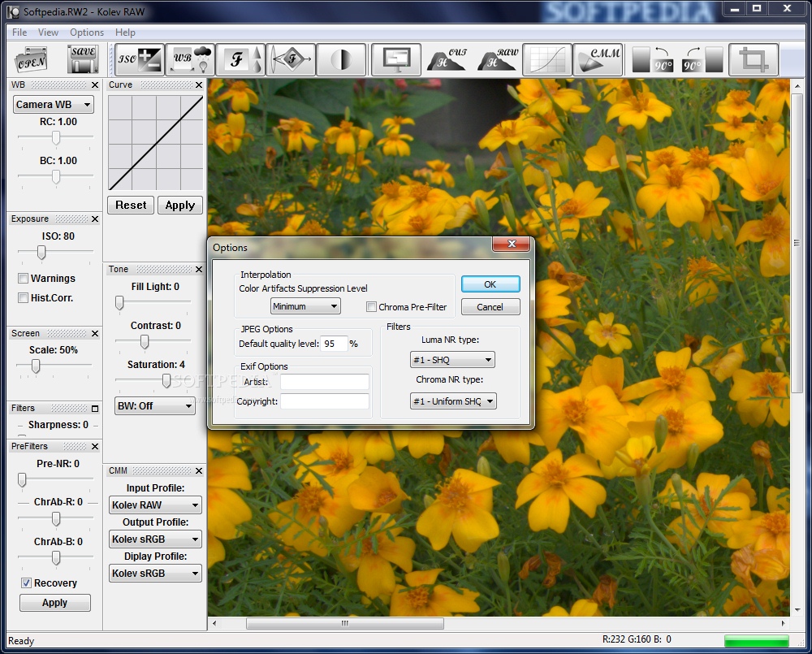The width and height of the screenshot is (812, 654).
Task: Click OK in the Options dialog
Action: pos(490,284)
